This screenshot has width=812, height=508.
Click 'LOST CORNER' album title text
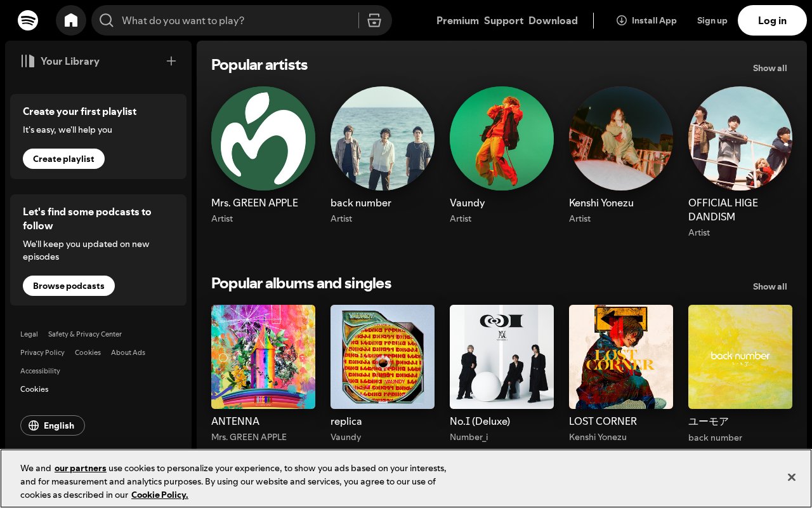(603, 421)
